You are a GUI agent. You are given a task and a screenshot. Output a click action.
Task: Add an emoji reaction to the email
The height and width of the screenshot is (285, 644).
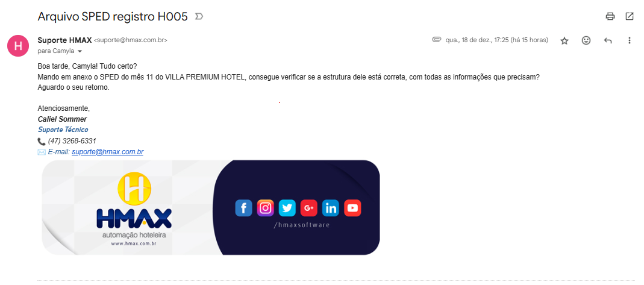click(x=586, y=40)
